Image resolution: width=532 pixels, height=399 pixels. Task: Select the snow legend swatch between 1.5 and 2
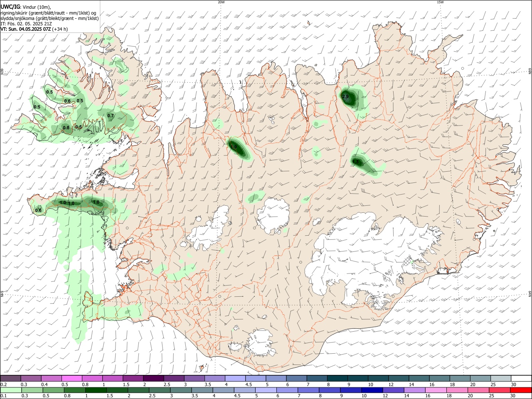[x=133, y=378]
